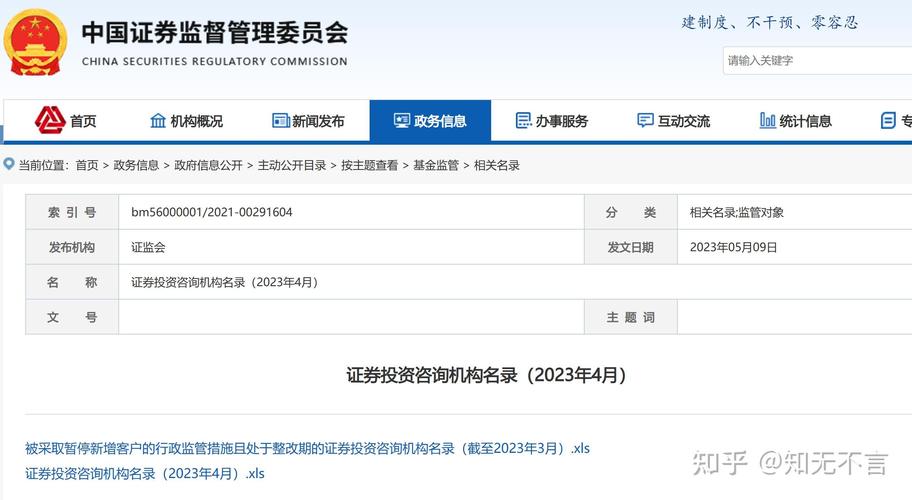Click the building icon beside 机构概况

coord(158,120)
